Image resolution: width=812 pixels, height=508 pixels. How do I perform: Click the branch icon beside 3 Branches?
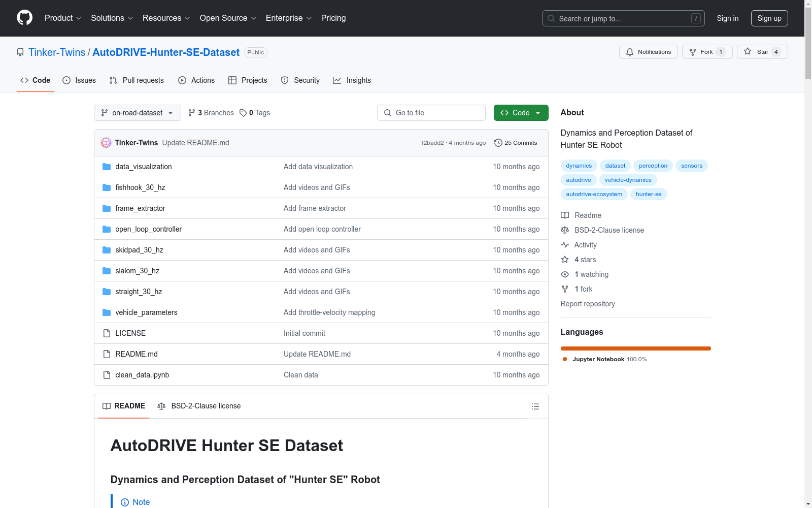[191, 113]
